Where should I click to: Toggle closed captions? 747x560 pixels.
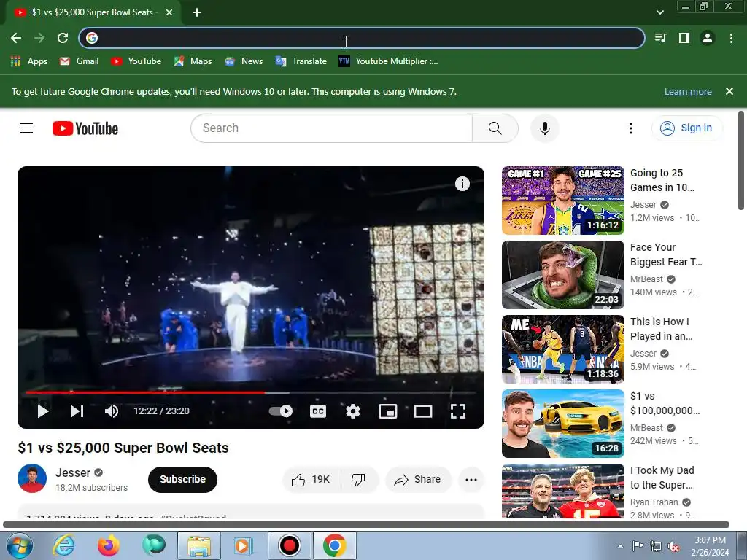tap(318, 411)
